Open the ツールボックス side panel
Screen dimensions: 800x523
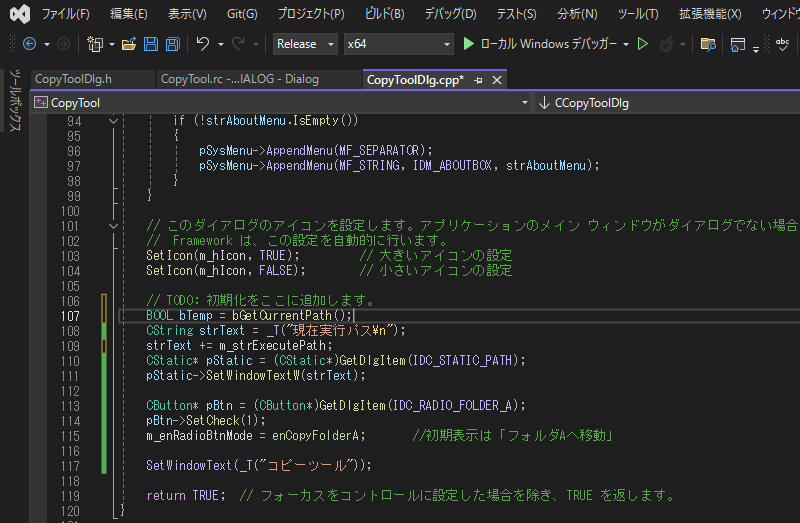[14, 100]
